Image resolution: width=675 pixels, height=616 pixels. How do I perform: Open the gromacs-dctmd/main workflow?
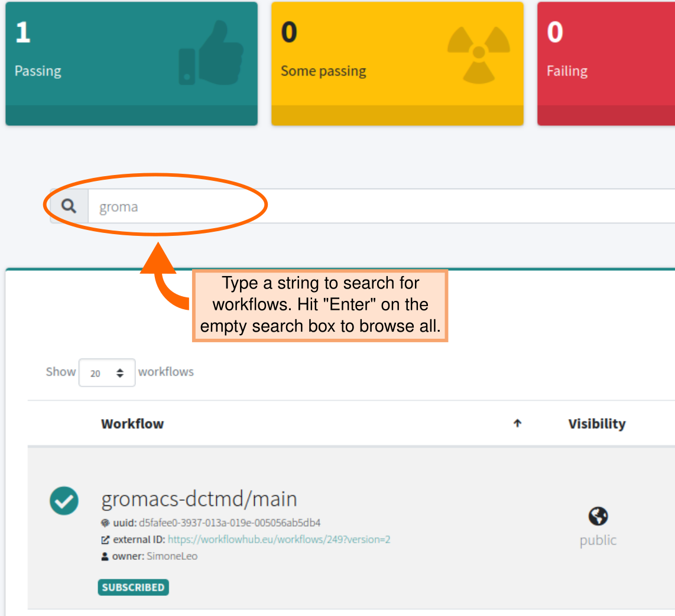199,500
